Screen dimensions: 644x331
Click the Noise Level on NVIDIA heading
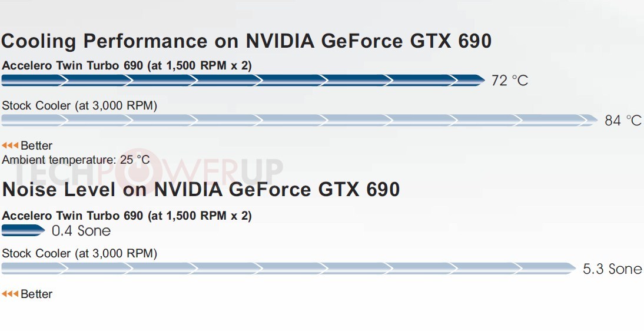click(201, 190)
